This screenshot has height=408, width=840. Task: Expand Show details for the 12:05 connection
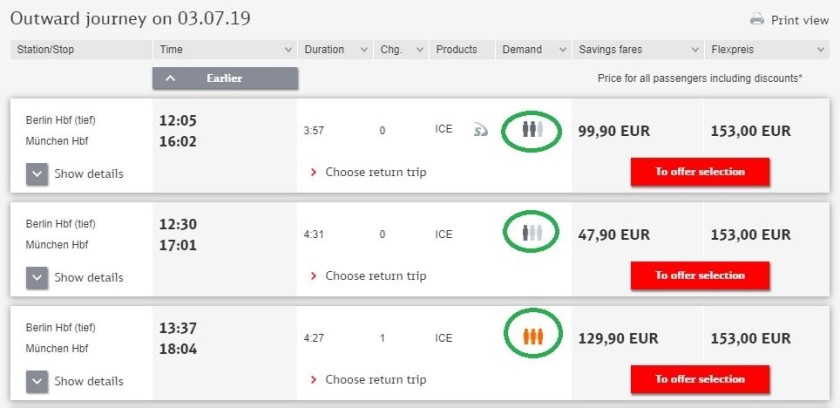[37, 174]
